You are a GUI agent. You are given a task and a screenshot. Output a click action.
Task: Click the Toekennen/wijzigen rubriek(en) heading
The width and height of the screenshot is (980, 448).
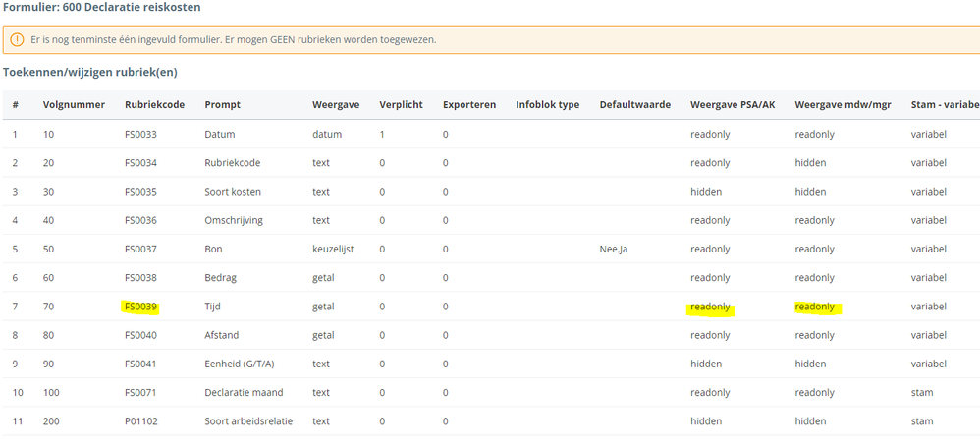[90, 72]
